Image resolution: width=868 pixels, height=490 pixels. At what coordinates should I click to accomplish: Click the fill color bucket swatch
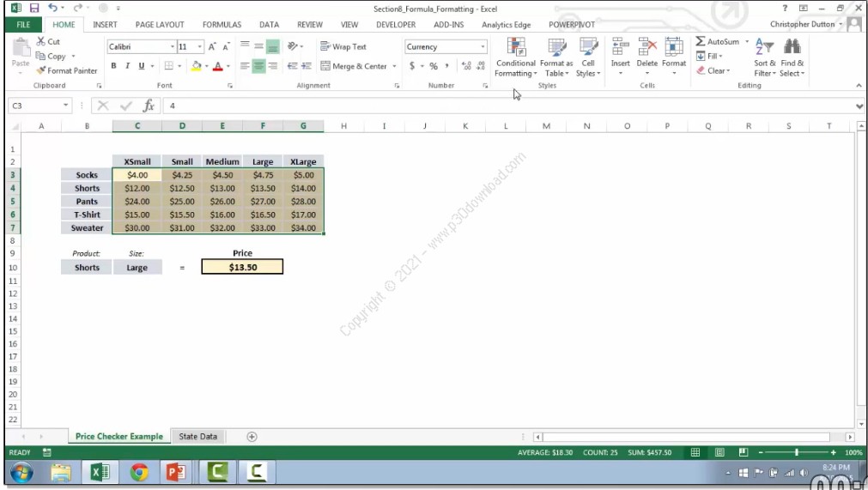(197, 66)
